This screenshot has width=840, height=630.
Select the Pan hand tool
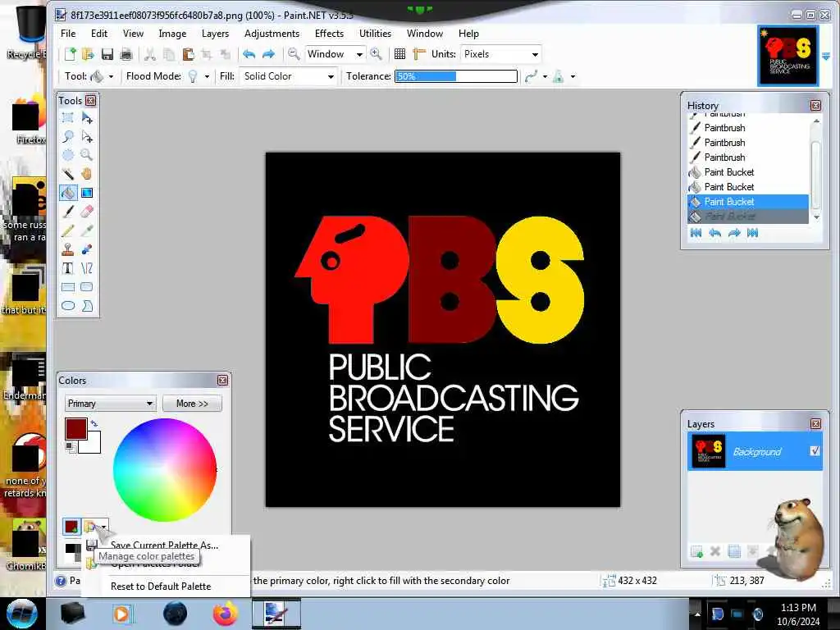(87, 174)
